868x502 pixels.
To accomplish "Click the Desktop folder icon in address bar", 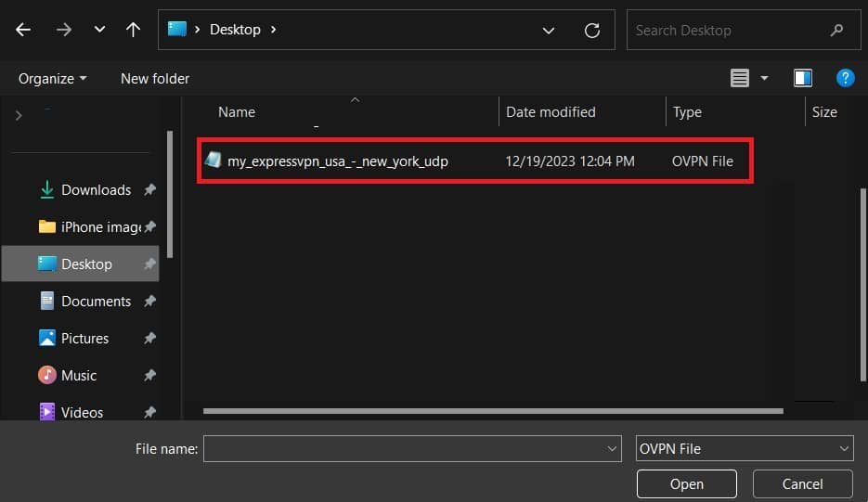I will pos(177,29).
